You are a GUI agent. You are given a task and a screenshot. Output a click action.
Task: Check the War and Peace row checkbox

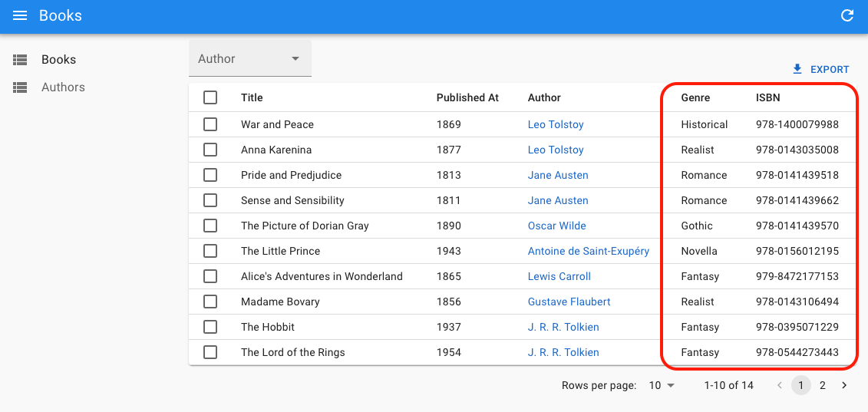[210, 124]
